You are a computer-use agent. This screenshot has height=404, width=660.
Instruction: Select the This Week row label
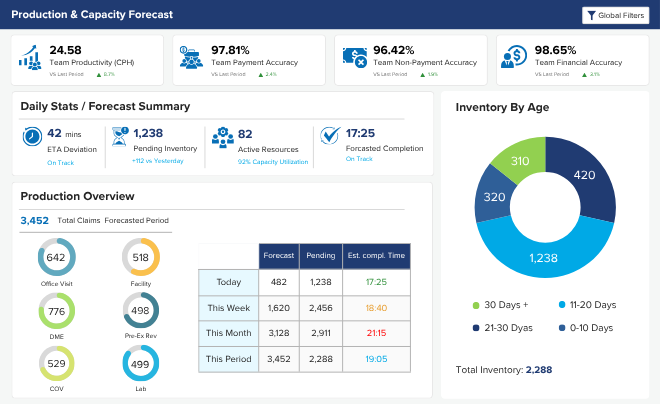coord(229,308)
